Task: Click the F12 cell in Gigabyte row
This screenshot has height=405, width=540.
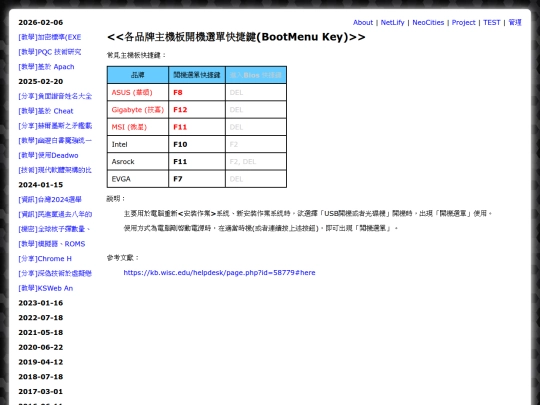Action: 197,110
